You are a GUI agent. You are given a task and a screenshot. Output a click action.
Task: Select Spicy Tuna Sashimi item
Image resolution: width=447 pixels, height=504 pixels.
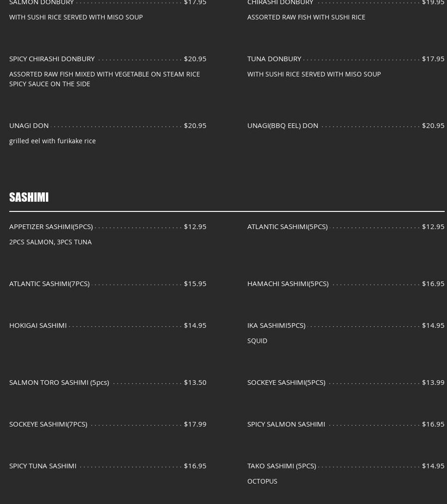tap(43, 466)
